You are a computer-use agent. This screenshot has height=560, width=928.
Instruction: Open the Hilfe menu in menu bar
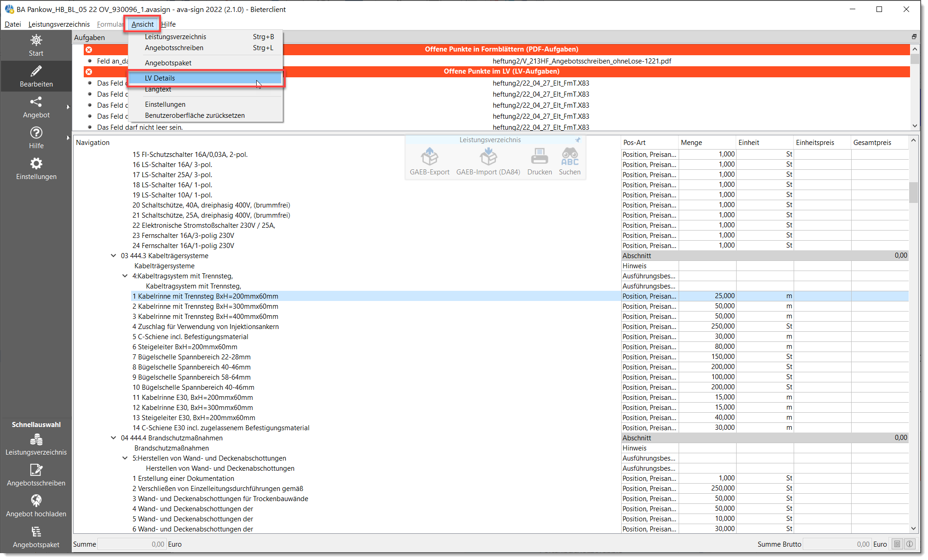click(168, 24)
